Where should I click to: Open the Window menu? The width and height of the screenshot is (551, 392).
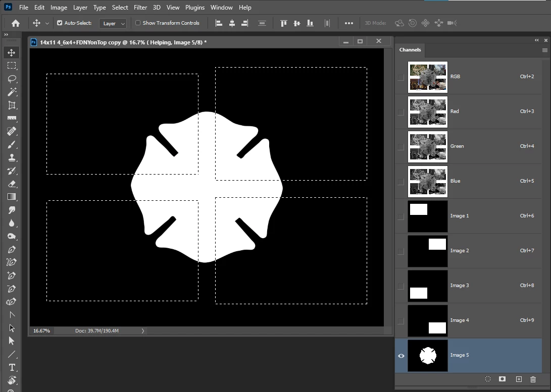[221, 8]
